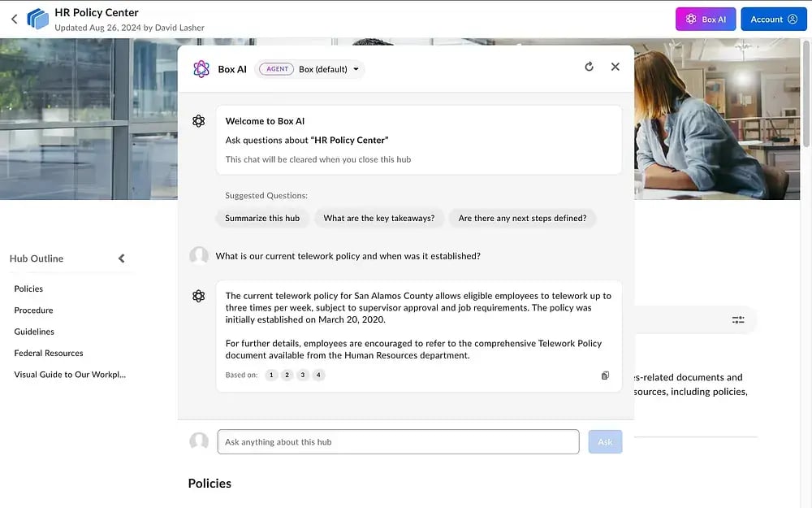
Task: Copy the AI response to clipboard
Action: pyautogui.click(x=605, y=376)
